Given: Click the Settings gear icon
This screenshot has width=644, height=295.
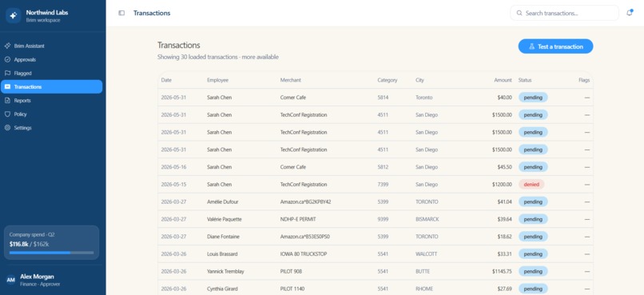Looking at the screenshot, I should click(x=7, y=128).
